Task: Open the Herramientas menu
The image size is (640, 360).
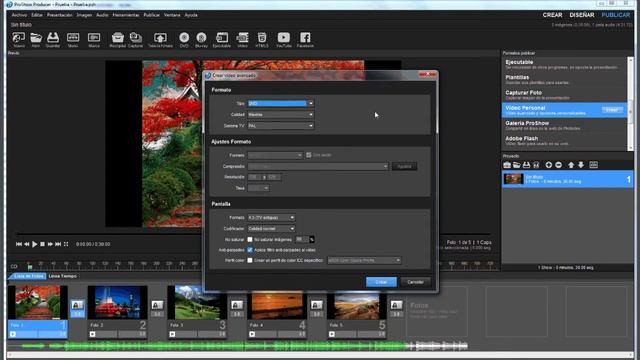Action: click(126, 15)
